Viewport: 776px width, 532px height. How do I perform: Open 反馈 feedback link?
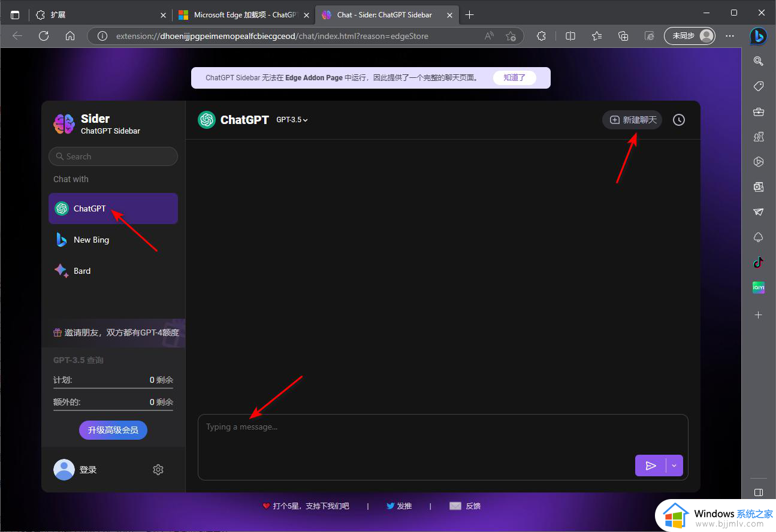[x=465, y=506]
